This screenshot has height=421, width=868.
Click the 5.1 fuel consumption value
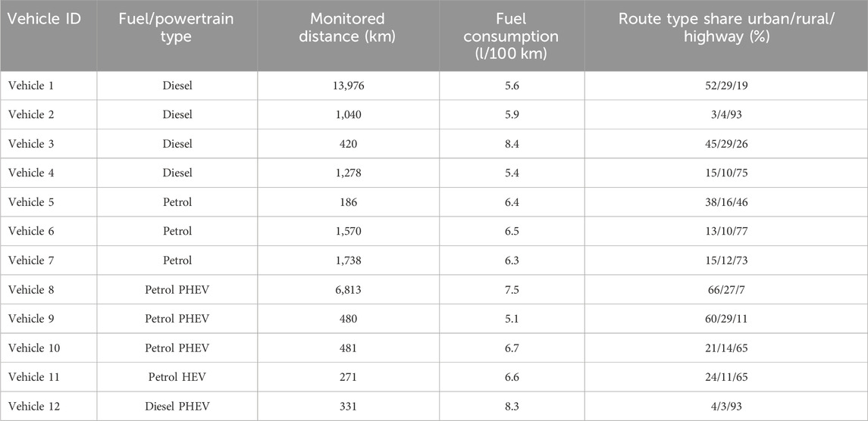(512, 320)
